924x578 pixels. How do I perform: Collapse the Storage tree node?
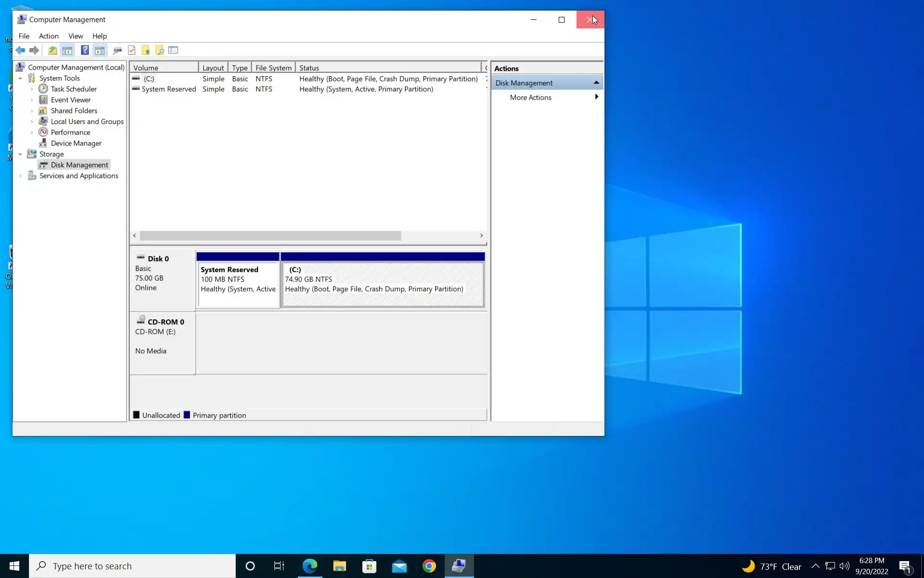[x=20, y=154]
